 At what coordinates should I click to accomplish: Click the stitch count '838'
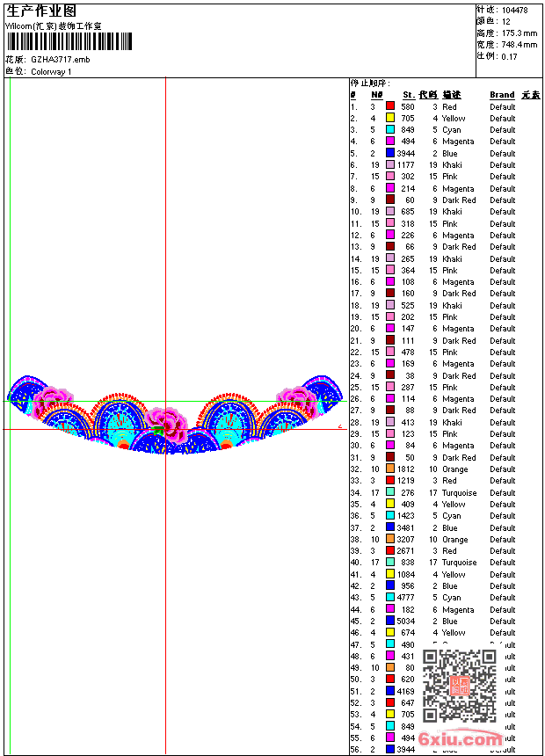[408, 563]
